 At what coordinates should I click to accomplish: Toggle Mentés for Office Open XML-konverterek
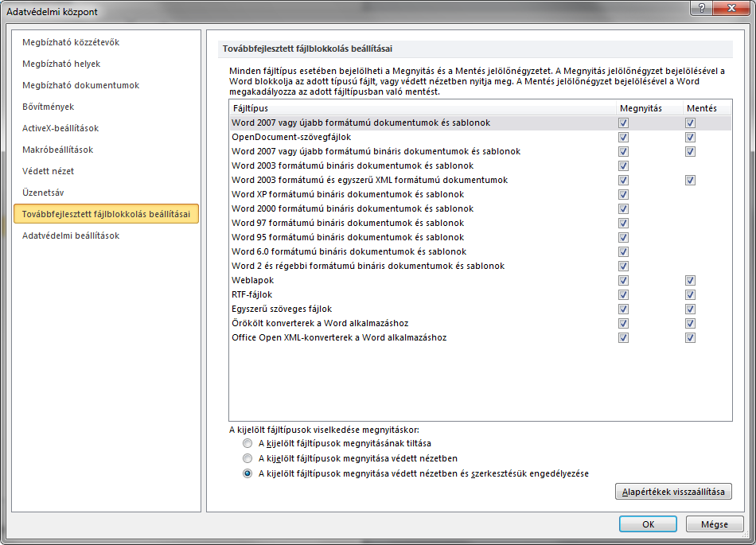(x=691, y=338)
